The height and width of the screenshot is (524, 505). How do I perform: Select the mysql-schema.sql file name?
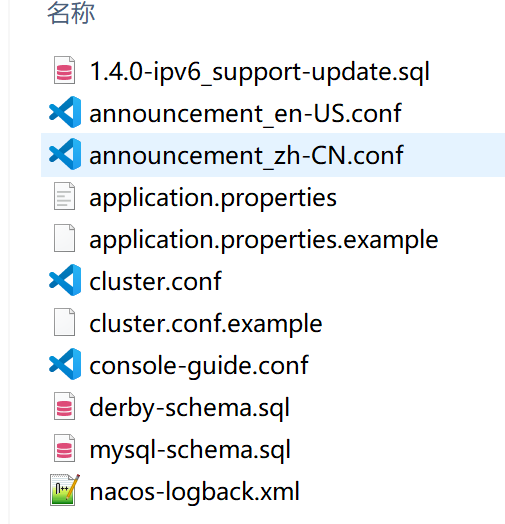(190, 450)
